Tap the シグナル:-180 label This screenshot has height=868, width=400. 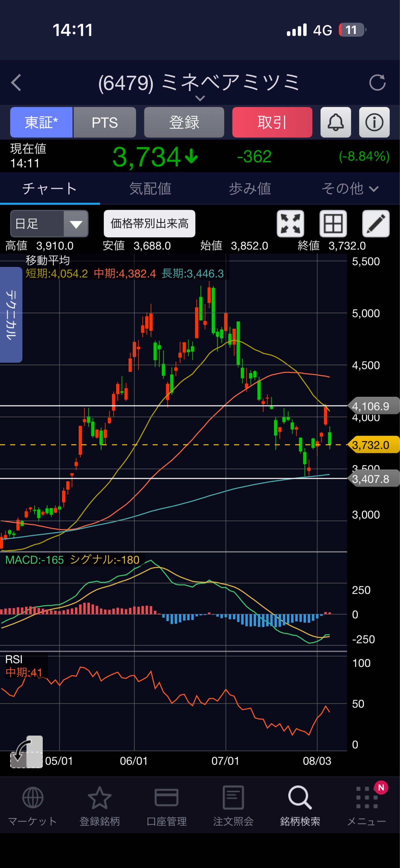(105, 560)
